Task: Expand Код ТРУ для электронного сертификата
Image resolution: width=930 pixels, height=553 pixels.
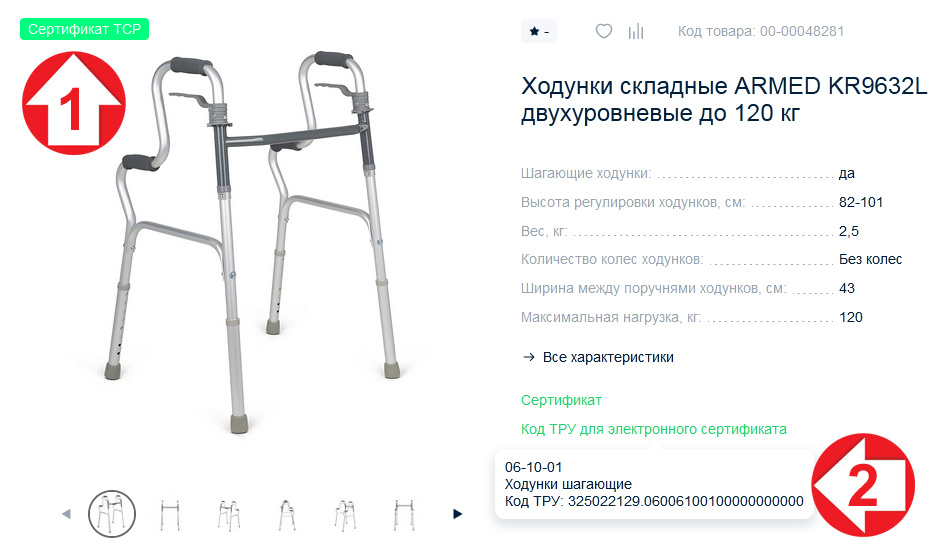Action: [x=654, y=429]
